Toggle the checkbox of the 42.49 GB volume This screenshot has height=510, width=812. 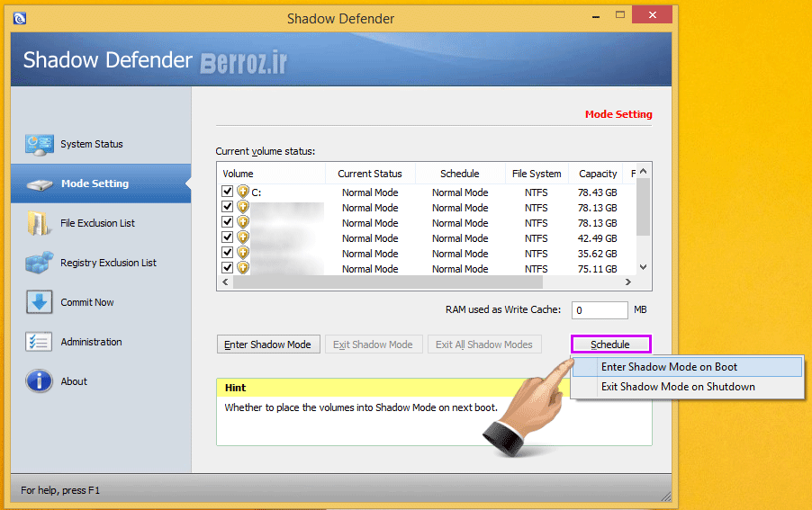[227, 237]
